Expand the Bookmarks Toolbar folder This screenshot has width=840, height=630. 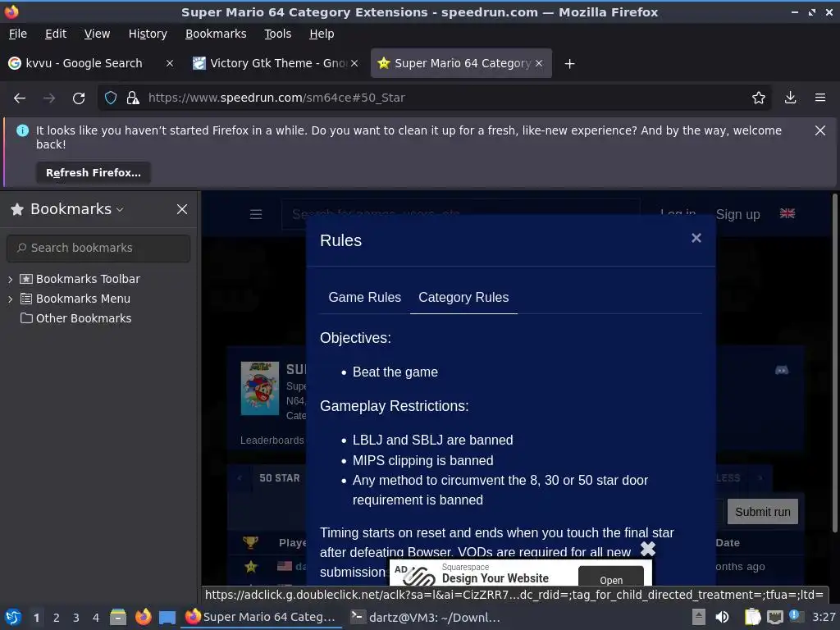(10, 279)
